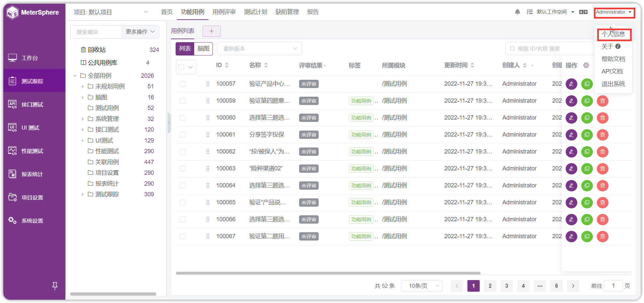Open the 性能测试 sidebar section

[35, 151]
